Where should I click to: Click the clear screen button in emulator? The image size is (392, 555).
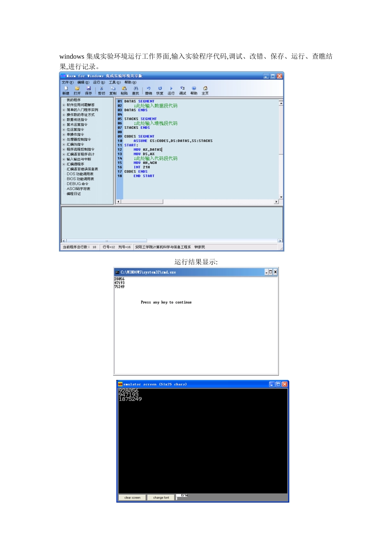[x=132, y=498]
